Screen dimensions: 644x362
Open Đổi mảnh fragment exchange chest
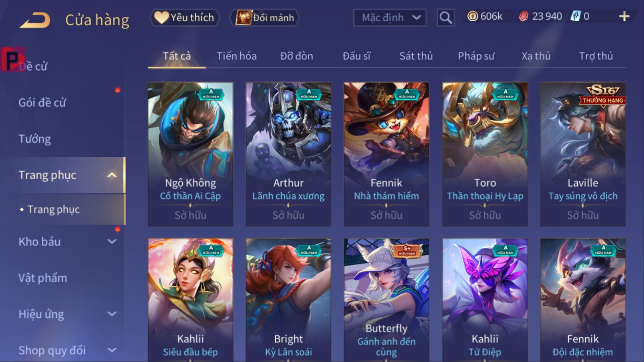(x=265, y=18)
